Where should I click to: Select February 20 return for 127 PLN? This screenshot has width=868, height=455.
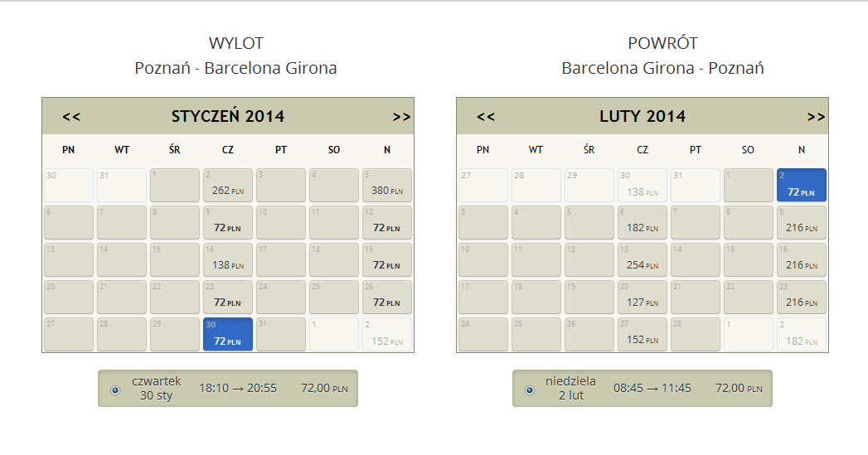point(643,297)
